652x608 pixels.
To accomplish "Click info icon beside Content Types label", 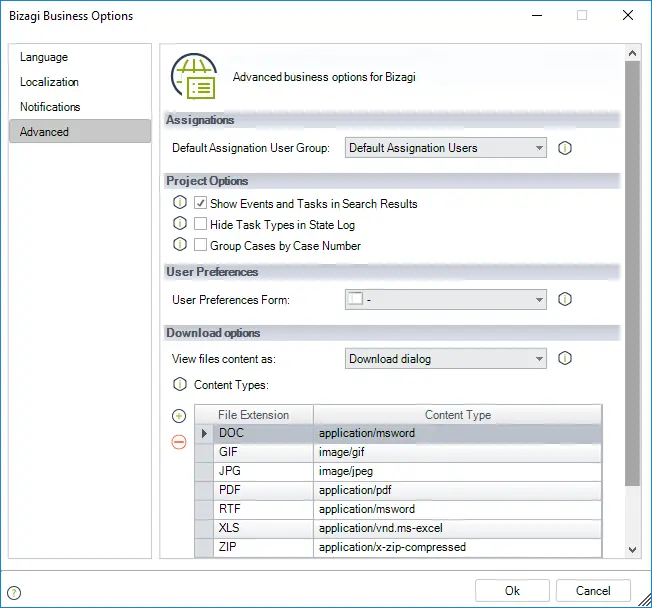I will (180, 384).
